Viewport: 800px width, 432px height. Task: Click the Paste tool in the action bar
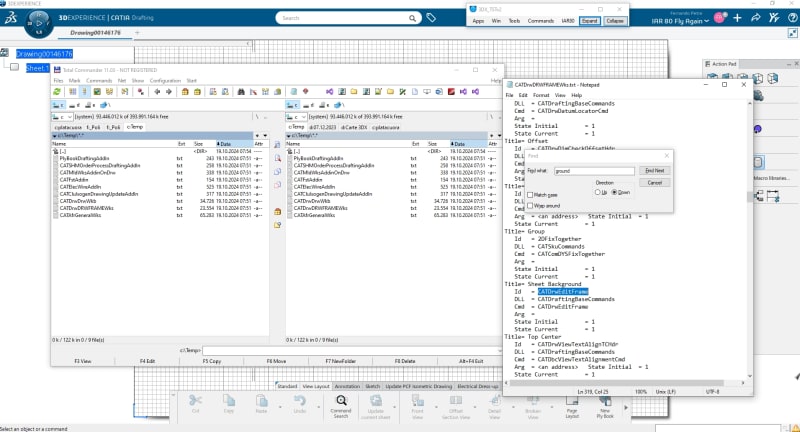pyautogui.click(x=261, y=404)
